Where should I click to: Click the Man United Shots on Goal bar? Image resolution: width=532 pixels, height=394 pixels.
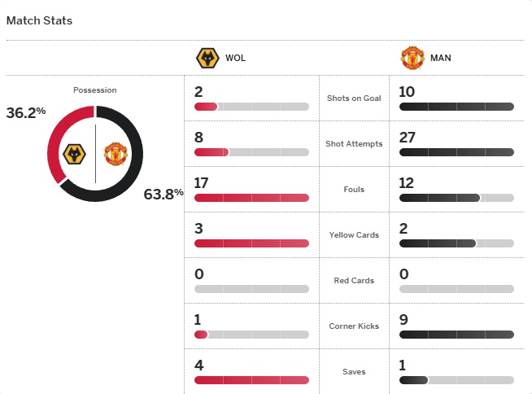click(x=456, y=107)
